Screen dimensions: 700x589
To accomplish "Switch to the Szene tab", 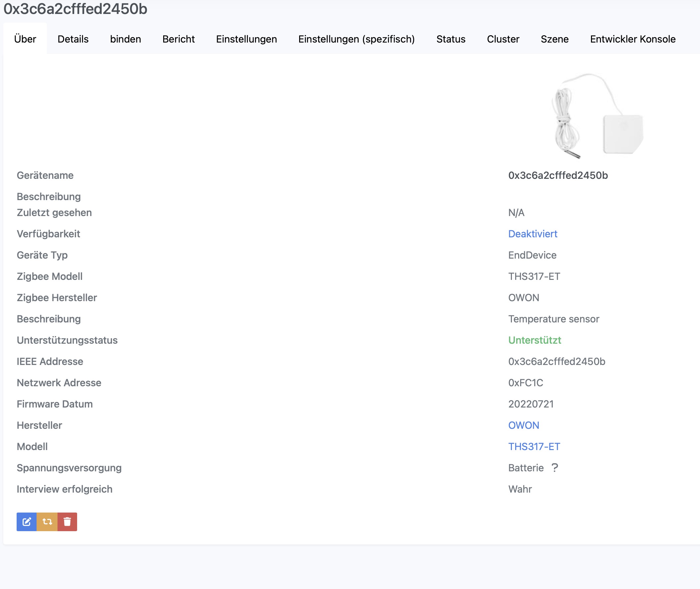I will tap(554, 39).
